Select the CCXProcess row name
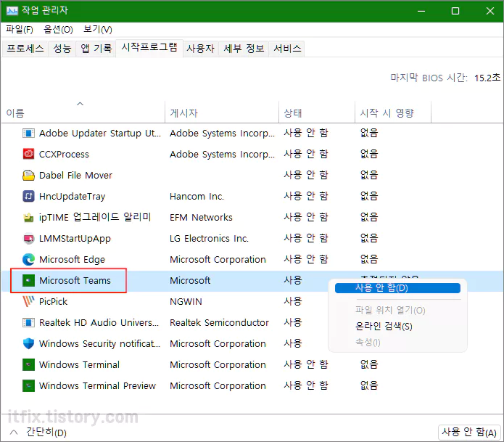Viewport: 504px width, 442px height. coord(64,155)
